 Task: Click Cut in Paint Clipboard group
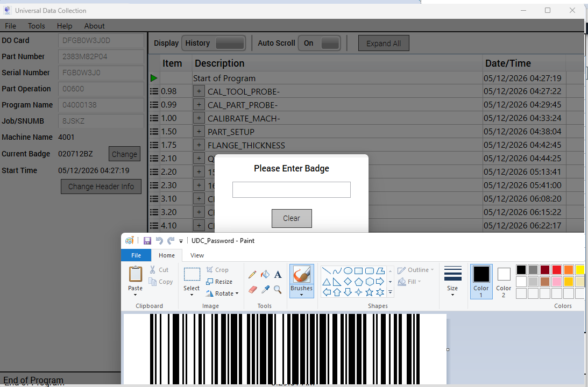pyautogui.click(x=159, y=270)
